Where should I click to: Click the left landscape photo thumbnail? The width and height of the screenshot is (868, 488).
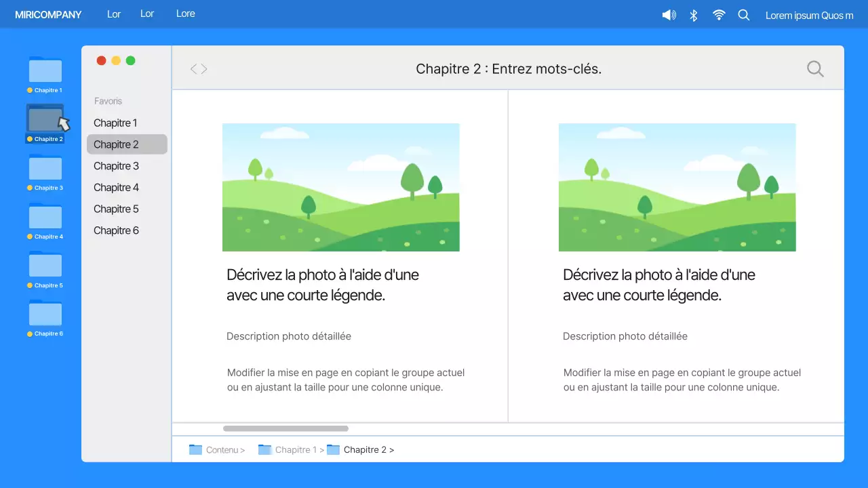click(340, 187)
